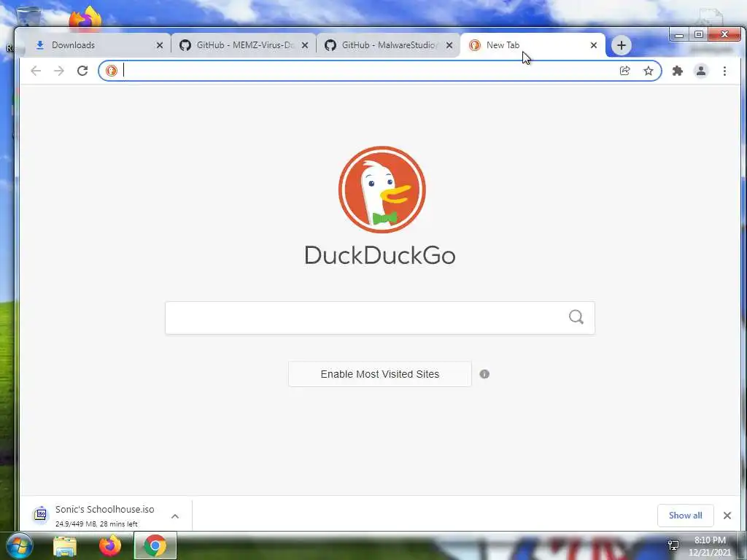Dismiss the downloads bar with X
Screen dimensions: 747x560
pyautogui.click(x=727, y=516)
